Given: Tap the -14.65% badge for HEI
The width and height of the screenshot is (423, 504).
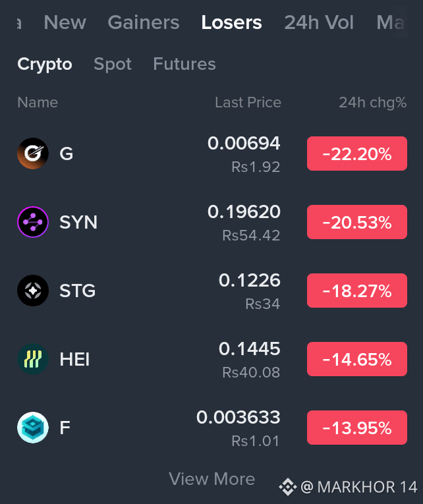Looking at the screenshot, I should (x=357, y=359).
